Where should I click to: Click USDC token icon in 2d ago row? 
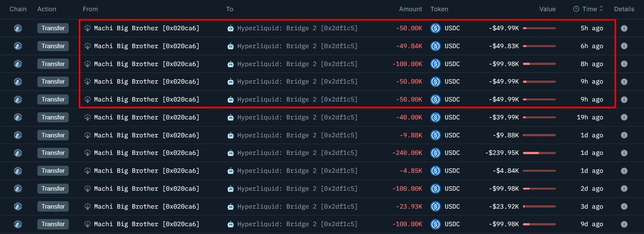(436, 188)
